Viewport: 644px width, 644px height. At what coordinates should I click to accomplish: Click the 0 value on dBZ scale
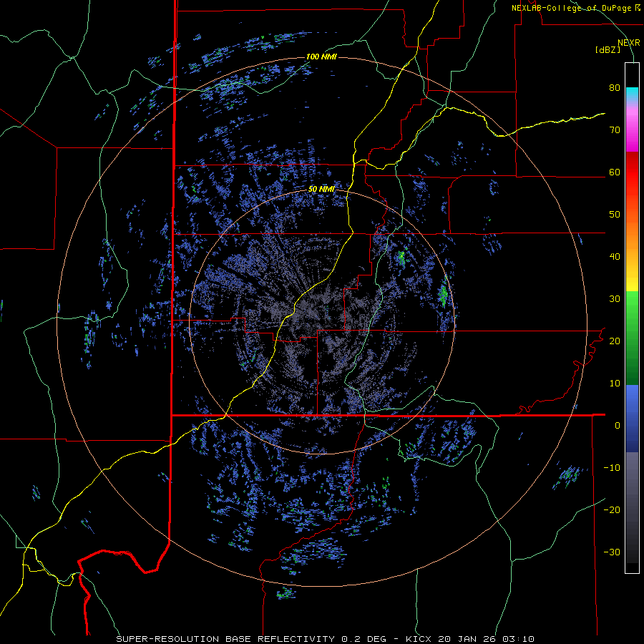point(618,426)
